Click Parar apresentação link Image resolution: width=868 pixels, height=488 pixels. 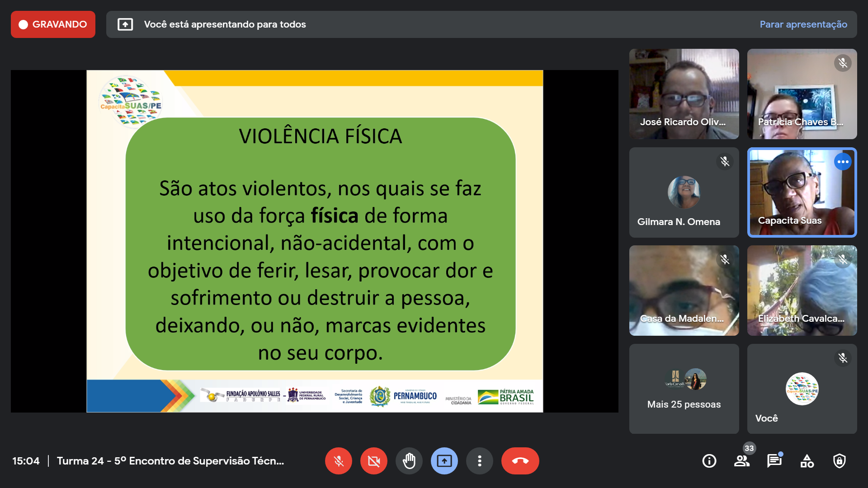803,24
